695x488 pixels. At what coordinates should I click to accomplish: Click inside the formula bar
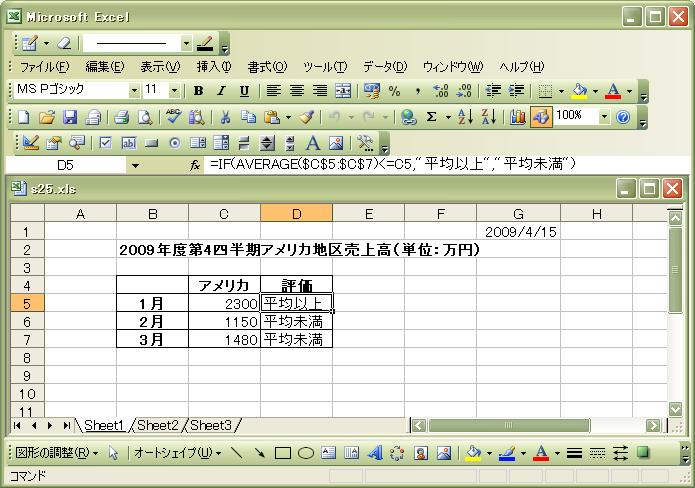[448, 165]
